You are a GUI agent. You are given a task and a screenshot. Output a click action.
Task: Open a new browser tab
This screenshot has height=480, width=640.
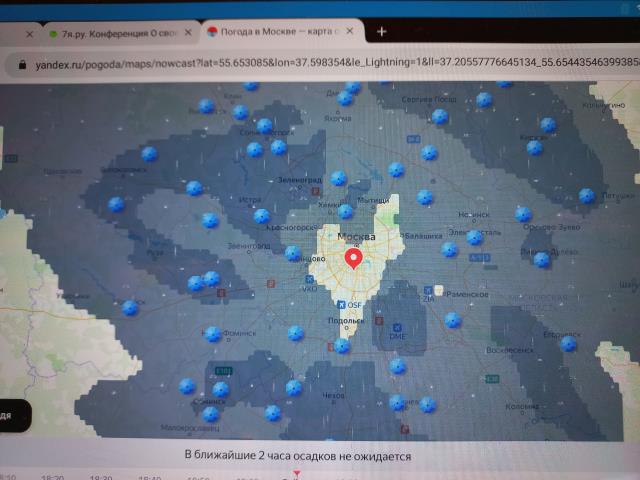(x=381, y=32)
